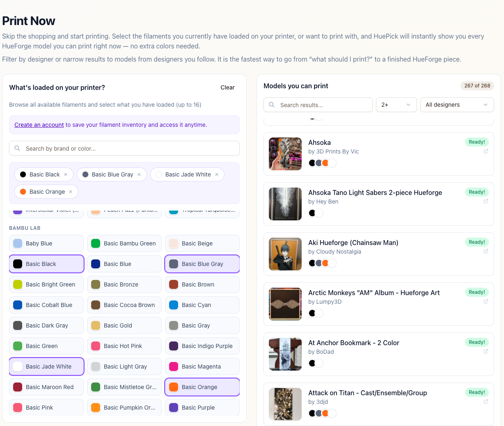Screen dimensions: 504x426
Task: View the Attack on Titan thumbnail
Action: point(285,404)
